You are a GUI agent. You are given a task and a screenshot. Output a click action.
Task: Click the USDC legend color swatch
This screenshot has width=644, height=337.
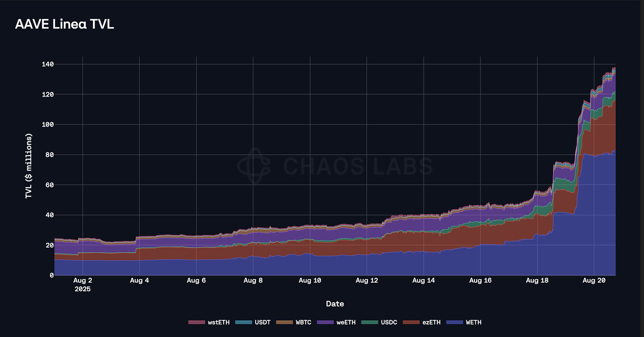pyautogui.click(x=370, y=322)
